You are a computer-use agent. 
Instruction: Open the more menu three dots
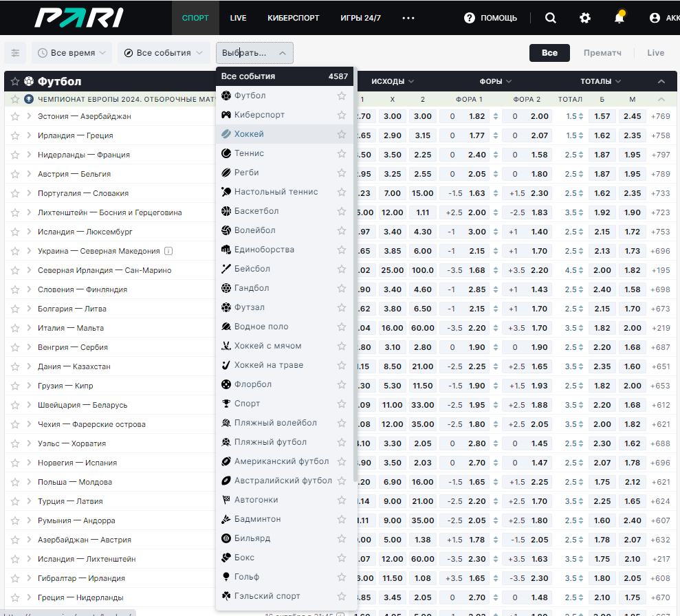click(x=408, y=18)
